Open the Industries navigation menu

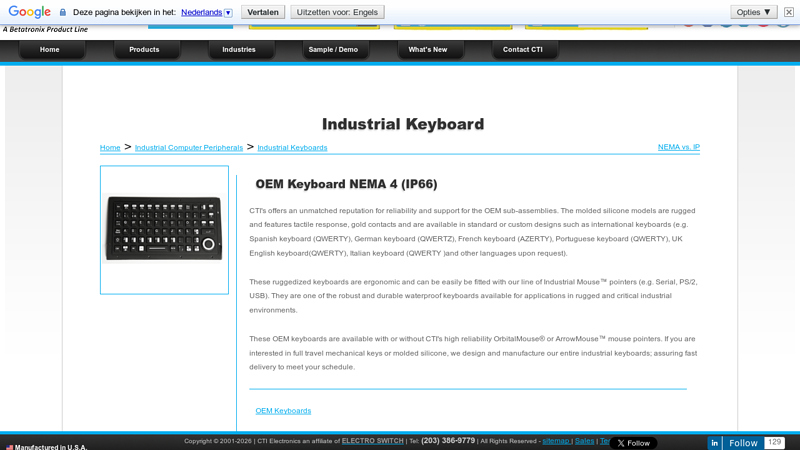point(239,49)
